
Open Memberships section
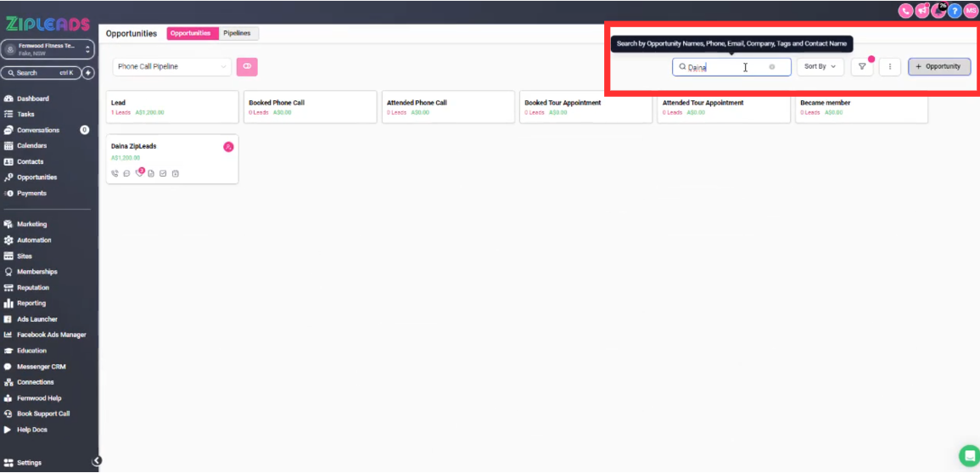(x=36, y=272)
